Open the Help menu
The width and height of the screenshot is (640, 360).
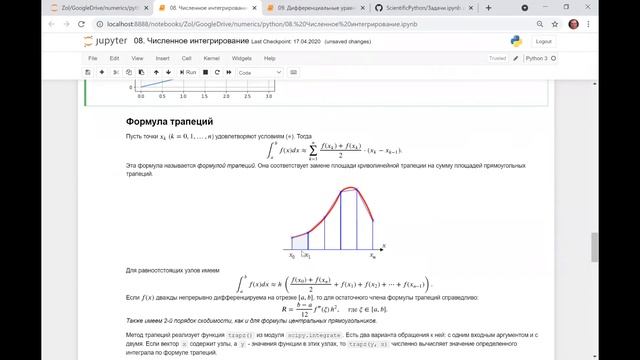269,58
